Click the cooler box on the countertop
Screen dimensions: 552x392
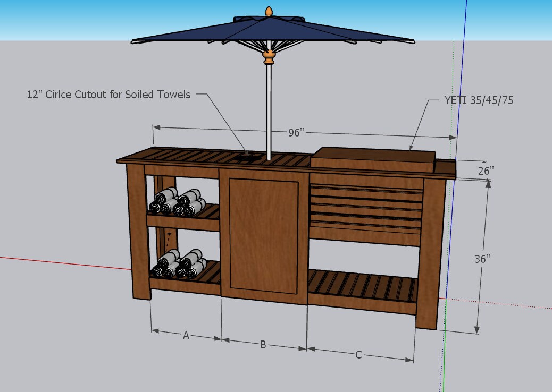point(372,161)
